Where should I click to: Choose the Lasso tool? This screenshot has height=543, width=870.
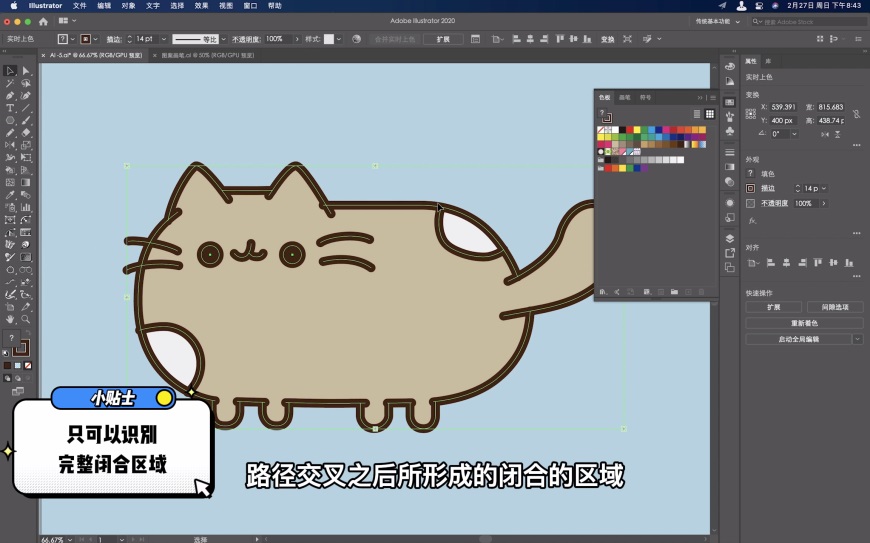pos(26,83)
